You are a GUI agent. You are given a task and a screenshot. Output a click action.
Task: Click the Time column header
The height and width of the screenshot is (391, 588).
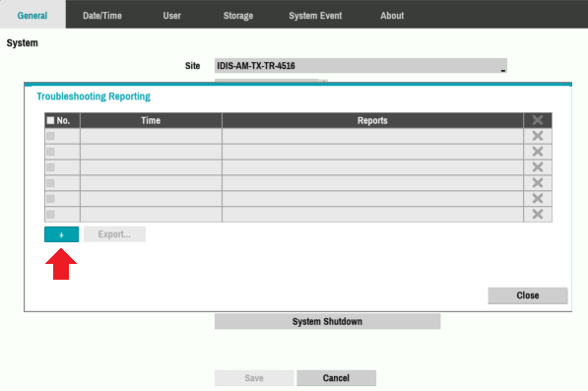point(151,120)
